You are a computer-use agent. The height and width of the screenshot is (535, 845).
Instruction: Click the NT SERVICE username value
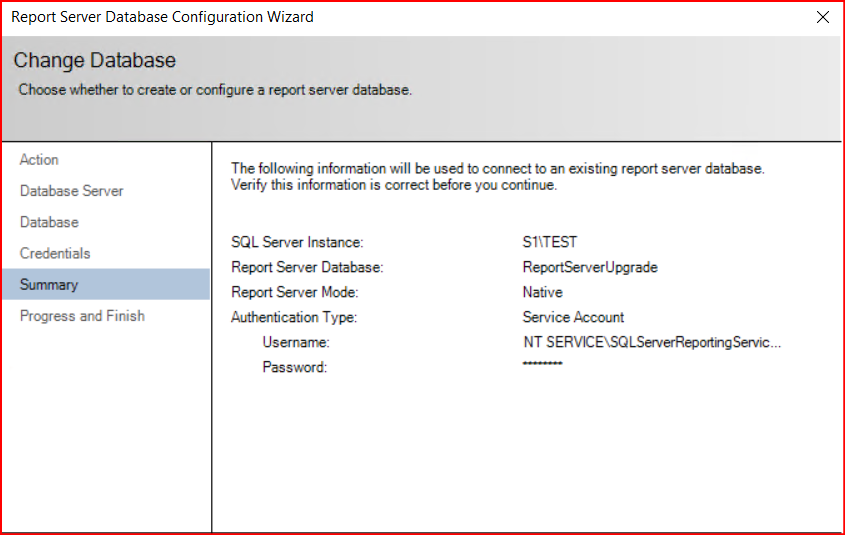(x=651, y=343)
